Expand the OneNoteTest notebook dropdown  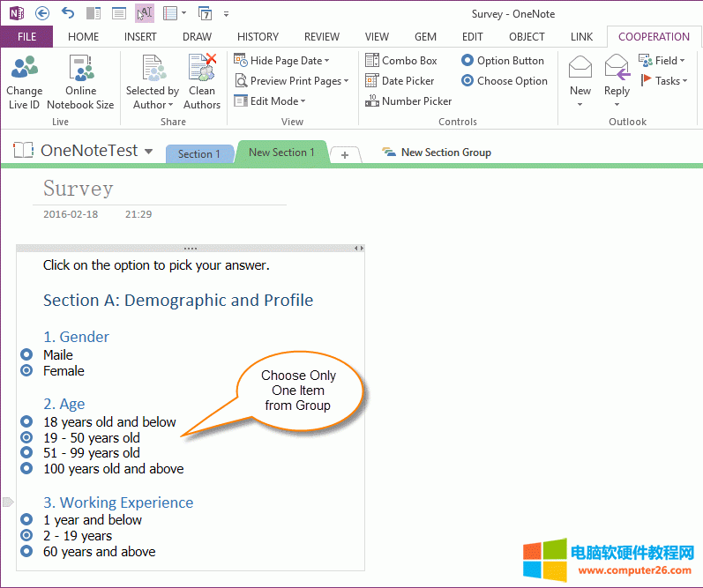[x=148, y=152]
